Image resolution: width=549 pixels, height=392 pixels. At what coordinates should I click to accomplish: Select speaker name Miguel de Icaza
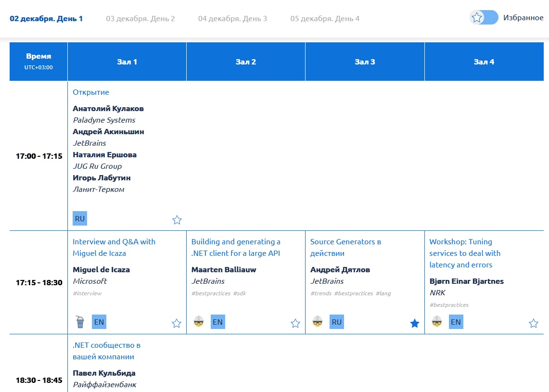101,269
